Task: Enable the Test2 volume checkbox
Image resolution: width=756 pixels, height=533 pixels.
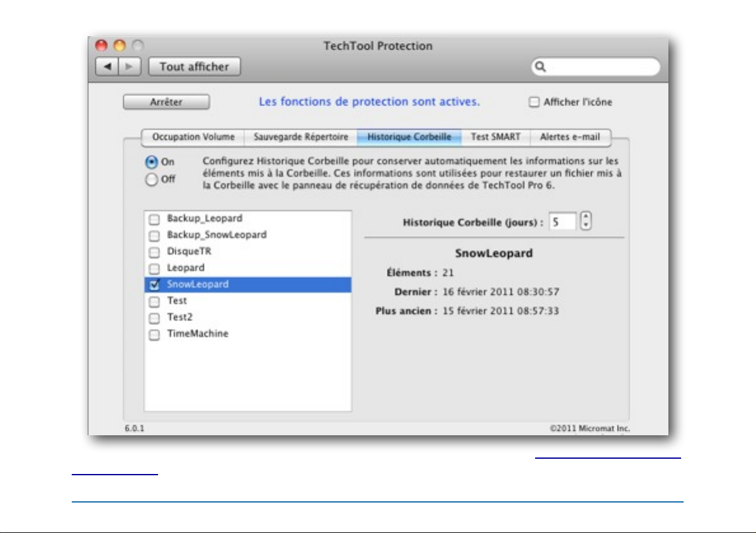Action: tap(154, 318)
